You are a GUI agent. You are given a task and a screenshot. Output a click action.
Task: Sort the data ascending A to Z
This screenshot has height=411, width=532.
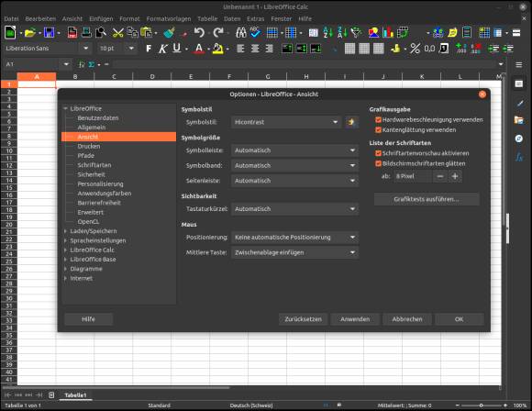pyautogui.click(x=328, y=33)
